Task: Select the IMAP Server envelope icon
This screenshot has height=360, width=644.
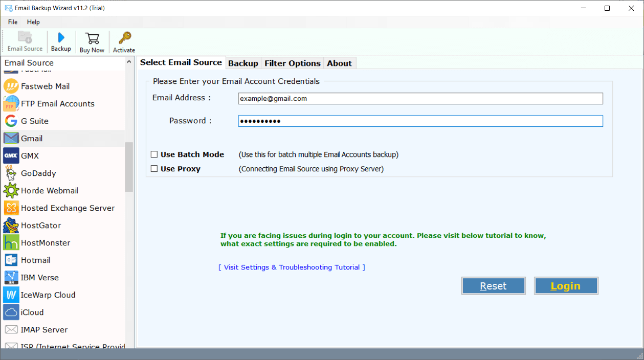Action: 11,330
